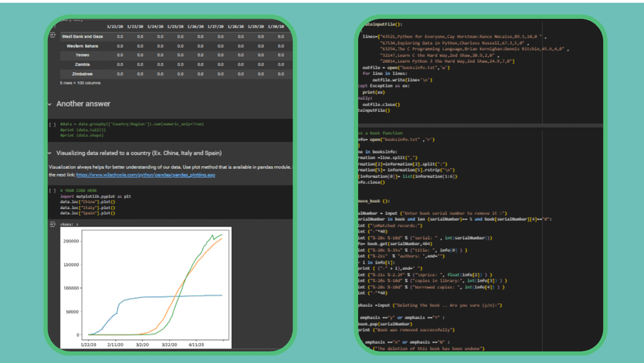644x363 pixels.
Task: Select the "Yemen" row label
Action: click(82, 55)
